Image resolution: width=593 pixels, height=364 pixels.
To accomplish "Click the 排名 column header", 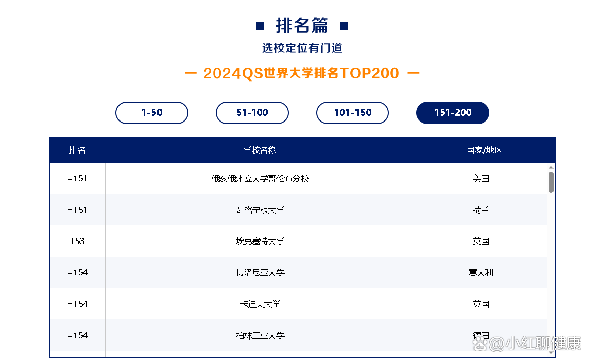I will tap(77, 150).
